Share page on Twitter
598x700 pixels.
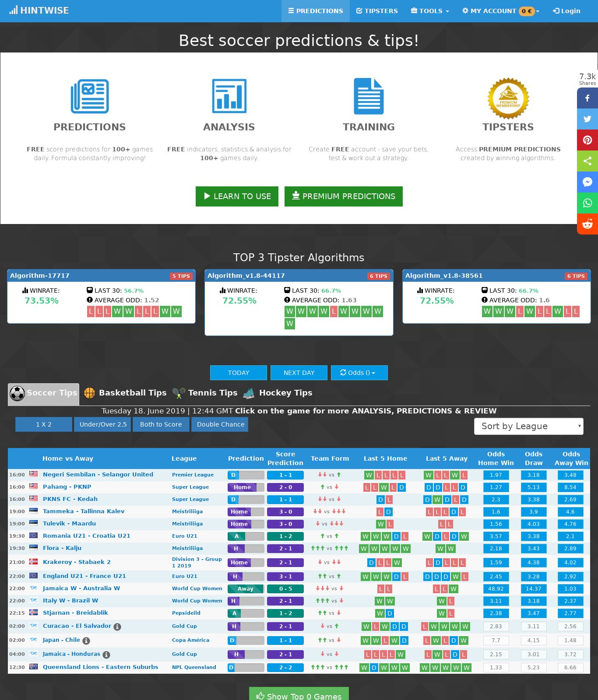pos(587,119)
